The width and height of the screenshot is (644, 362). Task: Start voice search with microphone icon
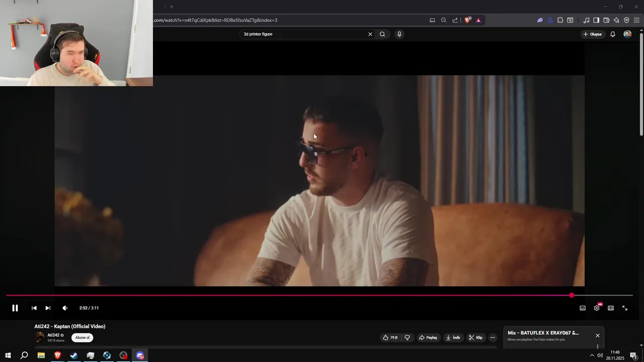(x=399, y=34)
